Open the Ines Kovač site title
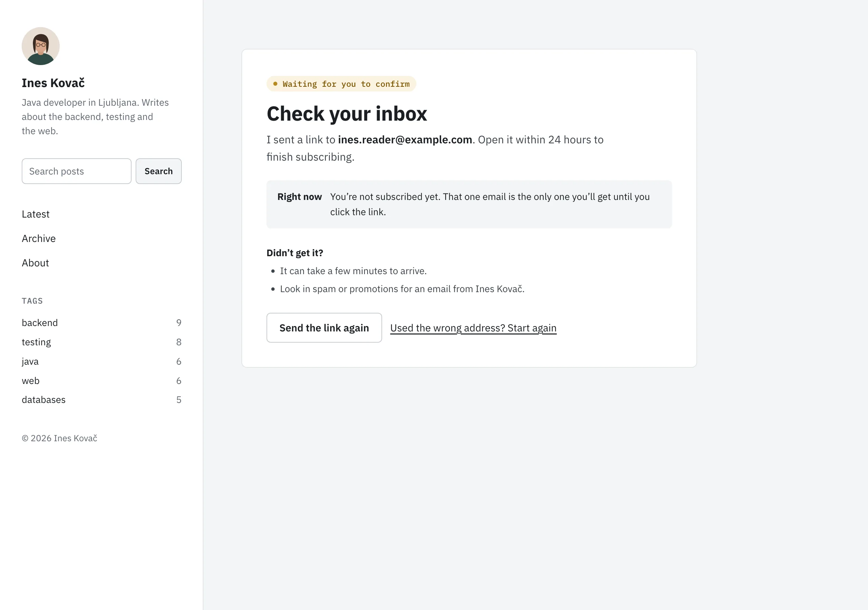This screenshot has height=610, width=868. click(53, 83)
